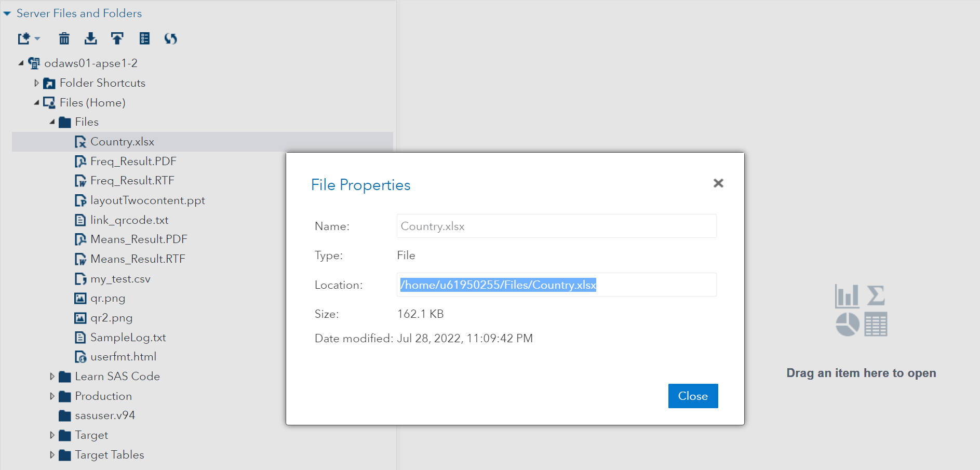Click the Delete trash can icon
Image resolution: width=980 pixels, height=470 pixels.
pyautogui.click(x=64, y=38)
